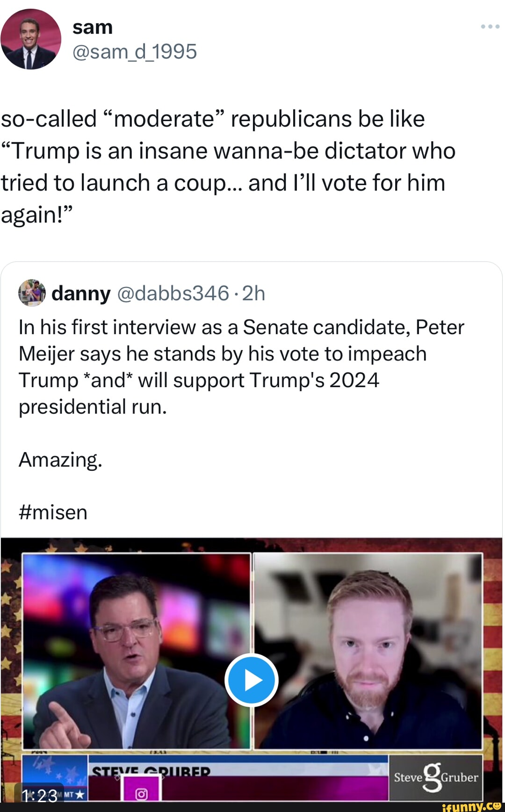Click the "Amazing." line in quoted tweet
The height and width of the screenshot is (812, 505).
[60, 460]
